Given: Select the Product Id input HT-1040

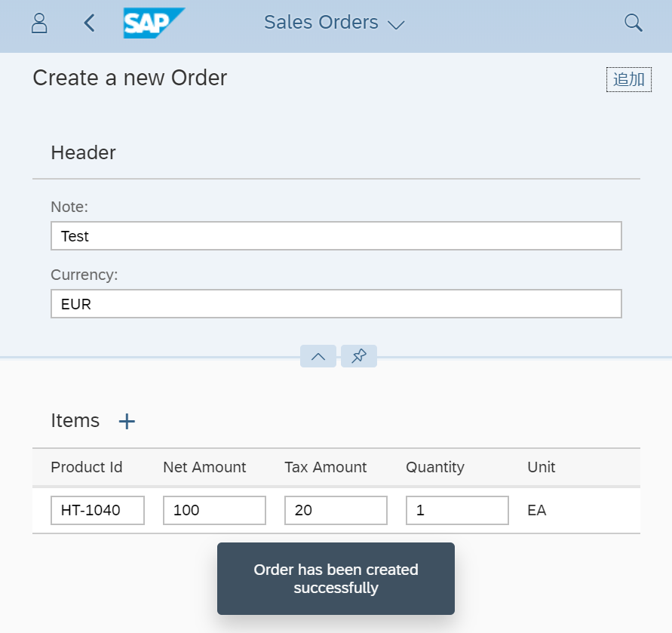Looking at the screenshot, I should 97,510.
